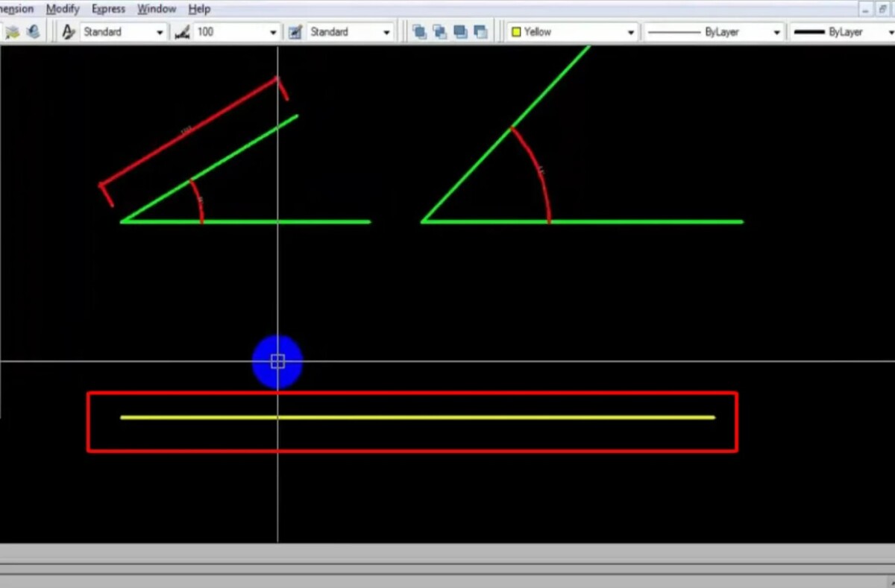Viewport: 895px width, 588px height.
Task: Open the dimension scale dropdown showing 100
Action: tap(273, 32)
